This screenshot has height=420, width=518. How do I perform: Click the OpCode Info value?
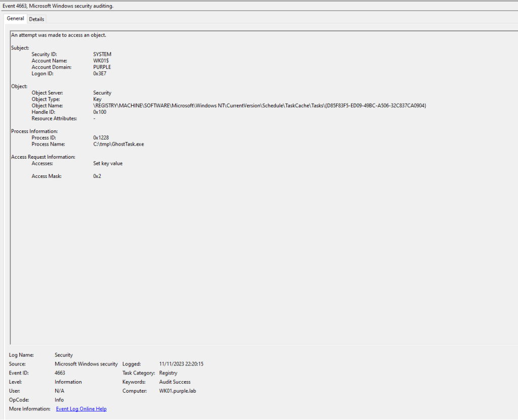pyautogui.click(x=59, y=400)
